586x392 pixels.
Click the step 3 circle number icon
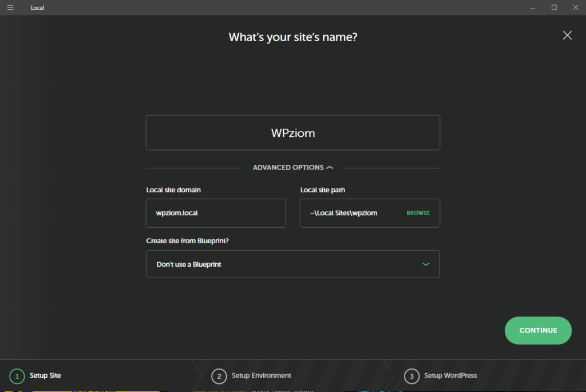(x=411, y=376)
